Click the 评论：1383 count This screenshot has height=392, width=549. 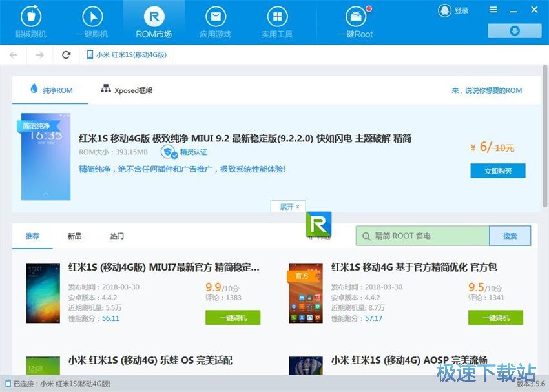223,298
